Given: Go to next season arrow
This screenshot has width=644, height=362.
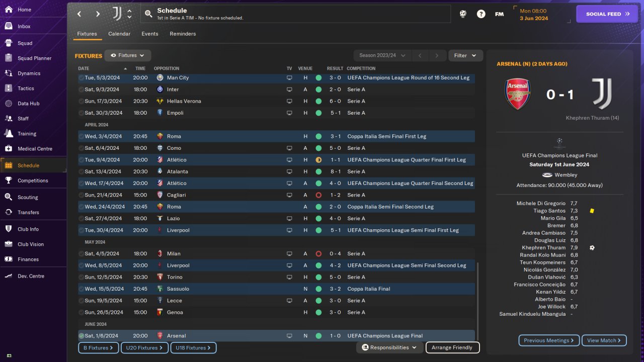Looking at the screenshot, I should 437,55.
